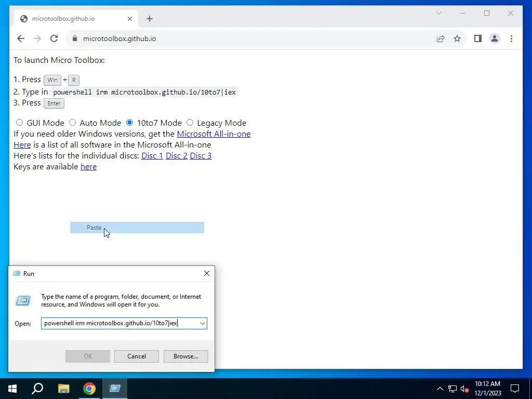Open Chrome three-dot menu
This screenshot has width=532, height=399.
coord(511,38)
